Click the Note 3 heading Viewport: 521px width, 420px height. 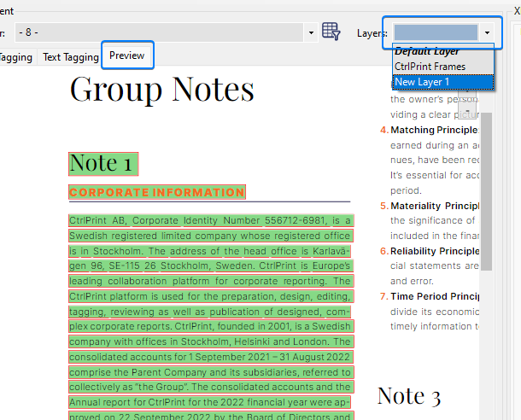click(408, 395)
